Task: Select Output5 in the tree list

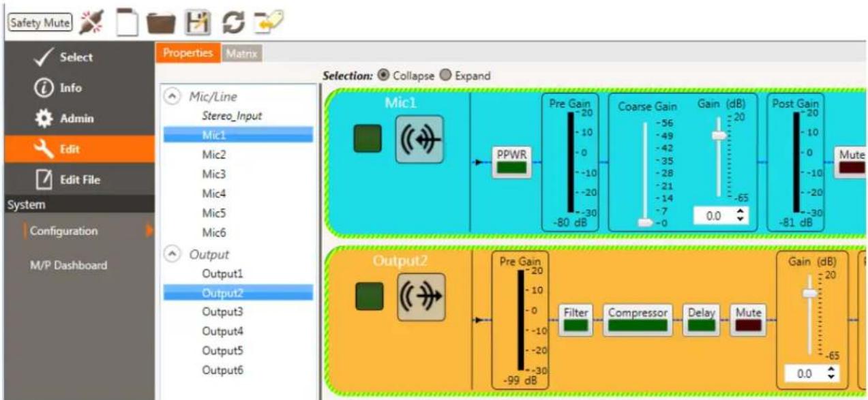Action: click(222, 351)
